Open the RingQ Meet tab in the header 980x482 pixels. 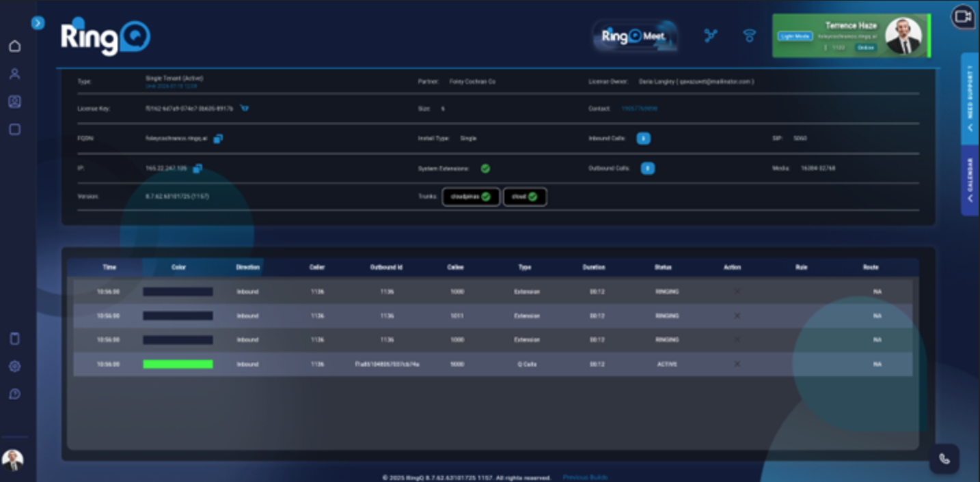tap(634, 34)
